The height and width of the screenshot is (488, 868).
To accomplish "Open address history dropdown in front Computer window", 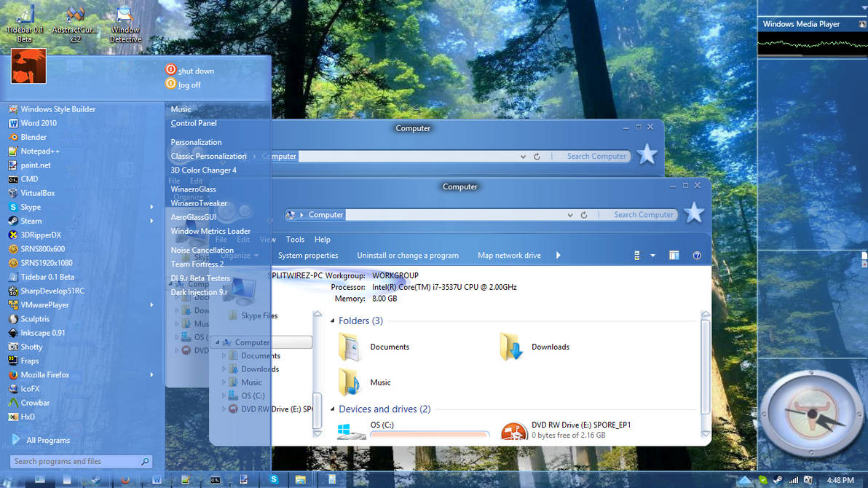I will click(569, 215).
